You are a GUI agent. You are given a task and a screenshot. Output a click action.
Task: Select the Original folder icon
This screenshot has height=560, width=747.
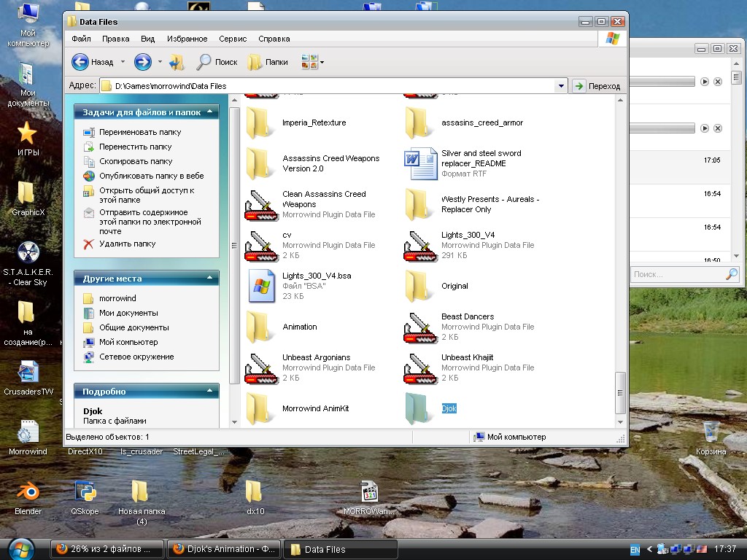(418, 286)
